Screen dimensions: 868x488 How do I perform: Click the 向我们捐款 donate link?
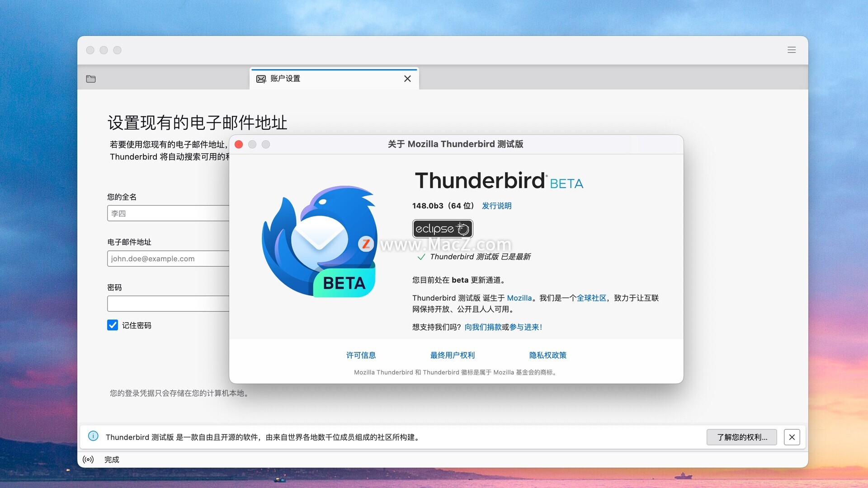483,327
